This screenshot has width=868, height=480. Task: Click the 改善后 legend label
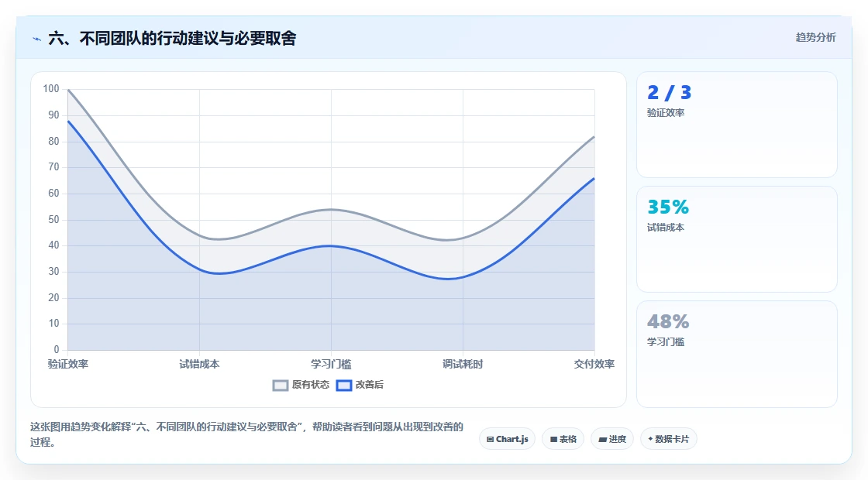pos(369,385)
